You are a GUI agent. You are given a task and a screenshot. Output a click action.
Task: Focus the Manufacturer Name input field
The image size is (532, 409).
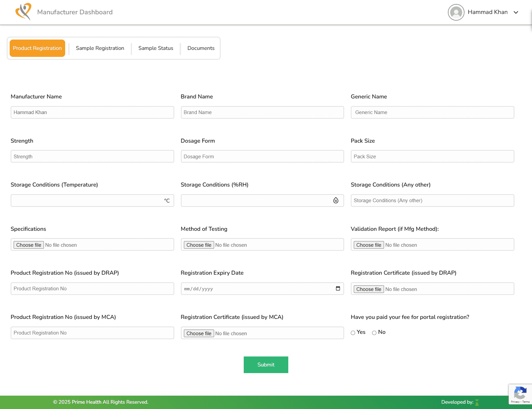coord(92,112)
